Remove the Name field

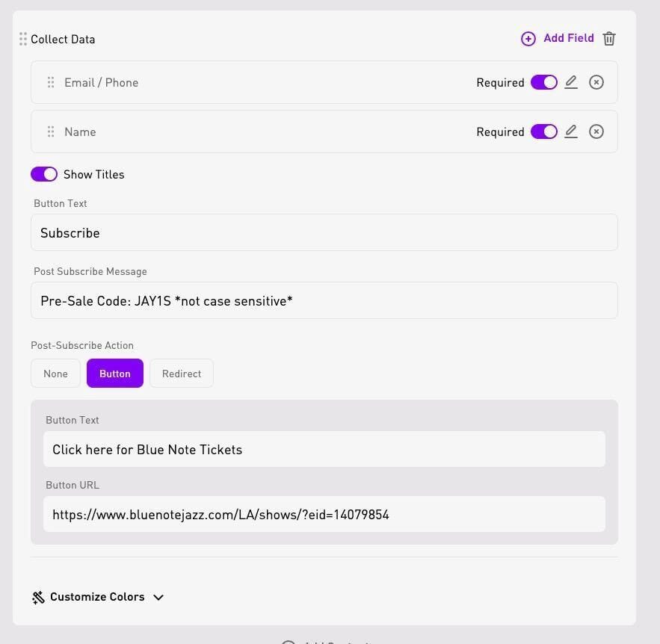pyautogui.click(x=596, y=131)
